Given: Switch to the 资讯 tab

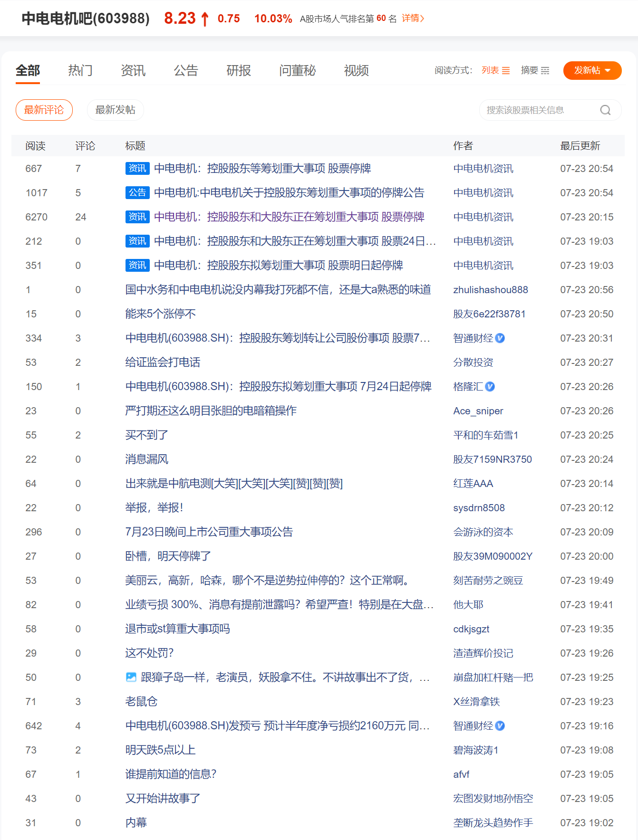Looking at the screenshot, I should (133, 71).
